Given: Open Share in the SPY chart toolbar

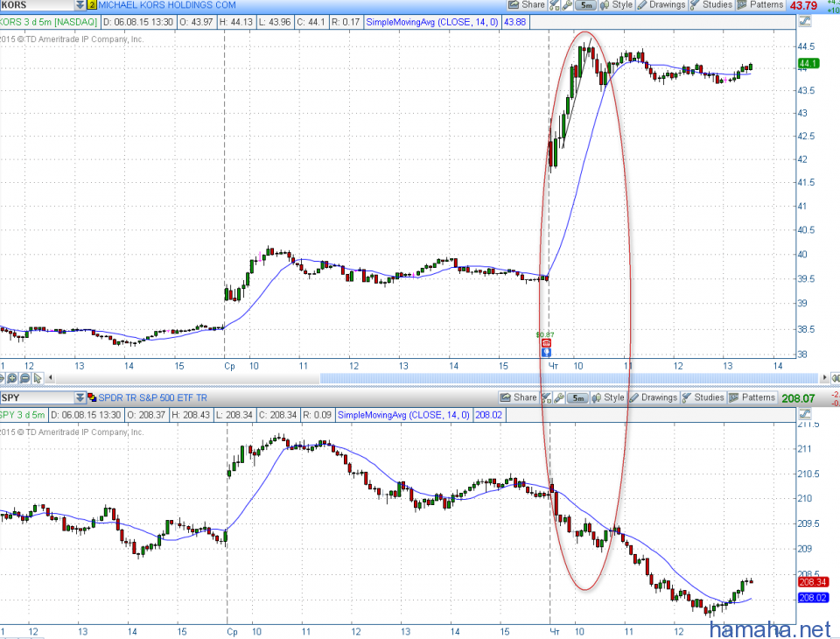Looking at the screenshot, I should [x=519, y=397].
